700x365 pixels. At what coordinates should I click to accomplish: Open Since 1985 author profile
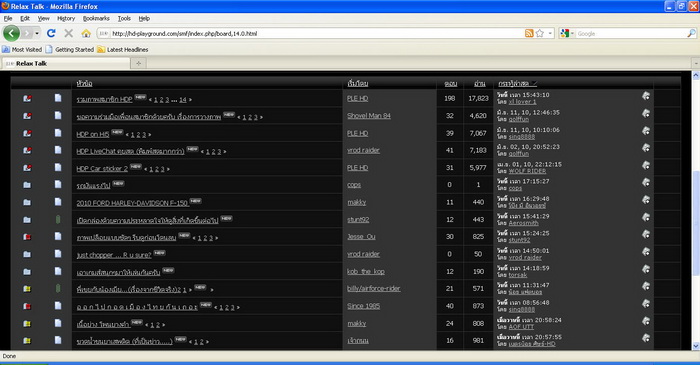coord(363,306)
